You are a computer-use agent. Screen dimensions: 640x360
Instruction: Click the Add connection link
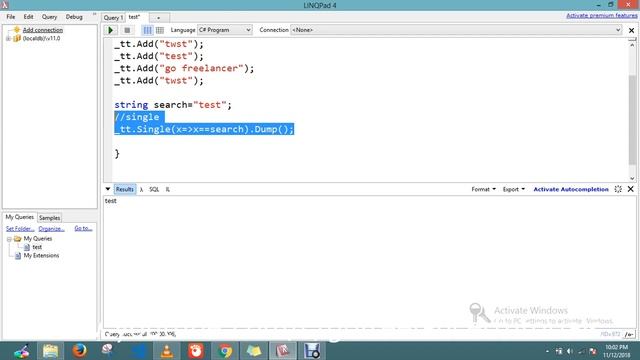point(42,30)
